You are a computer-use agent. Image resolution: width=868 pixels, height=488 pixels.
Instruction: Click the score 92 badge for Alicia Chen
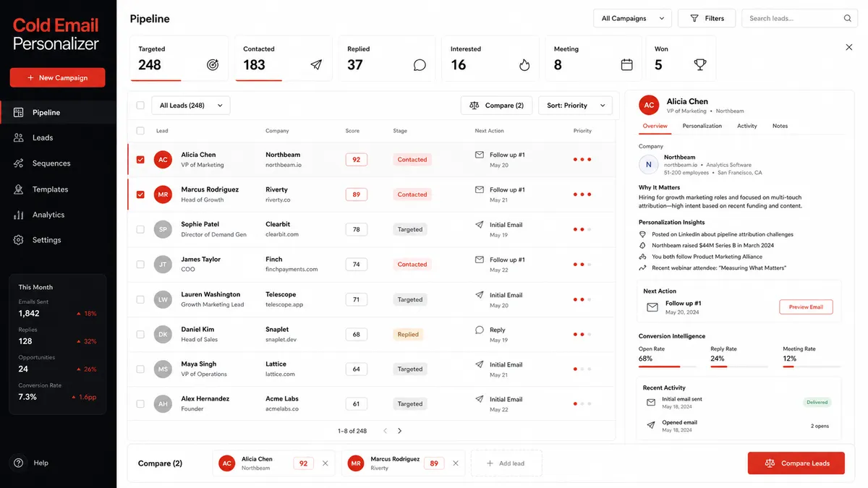tap(356, 160)
